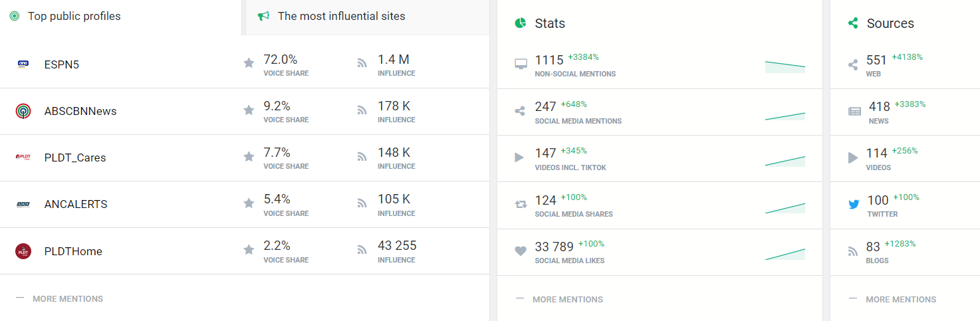Screen dimensions: 980x321
Task: Click the news icon beside 418 News
Action: (x=854, y=111)
